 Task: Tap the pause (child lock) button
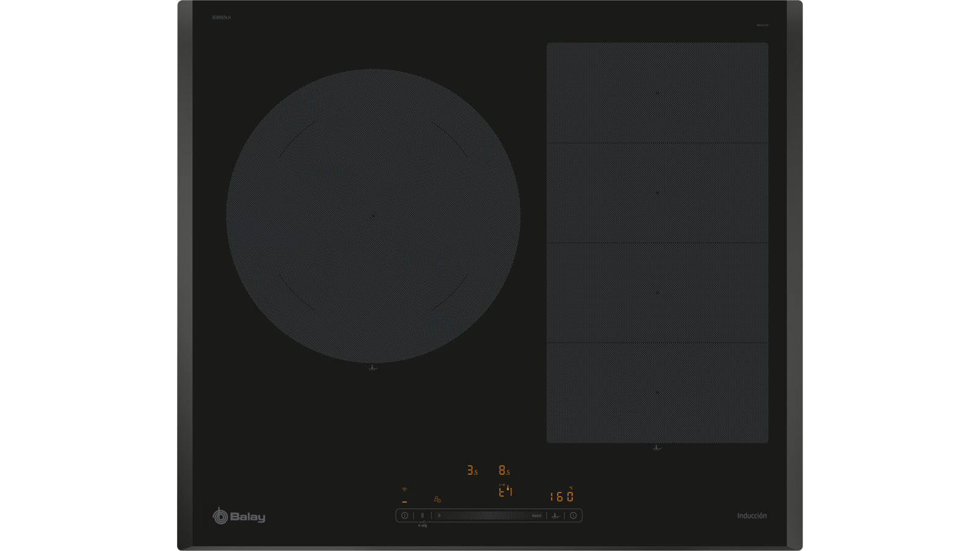tap(422, 515)
